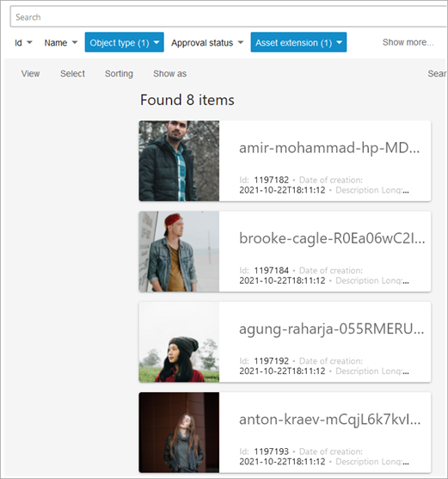Screen dimensions: 448x479
Task: Open the Select menu
Action: [x=72, y=74]
